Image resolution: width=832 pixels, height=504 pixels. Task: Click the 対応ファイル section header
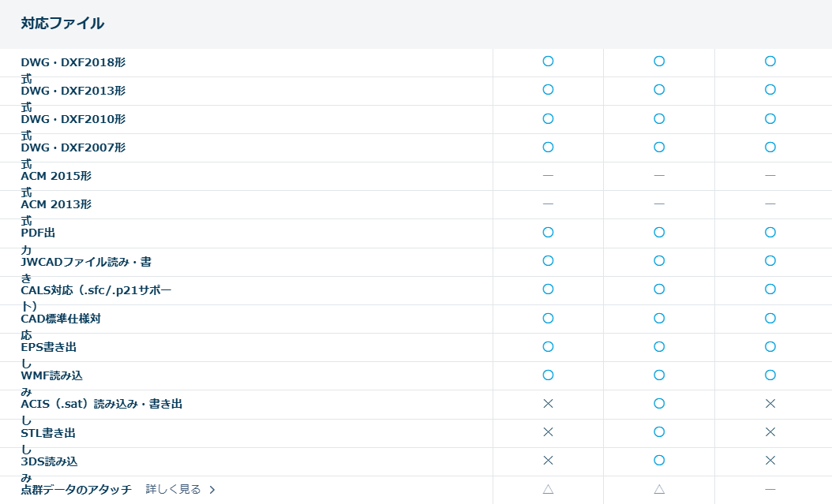62,24
